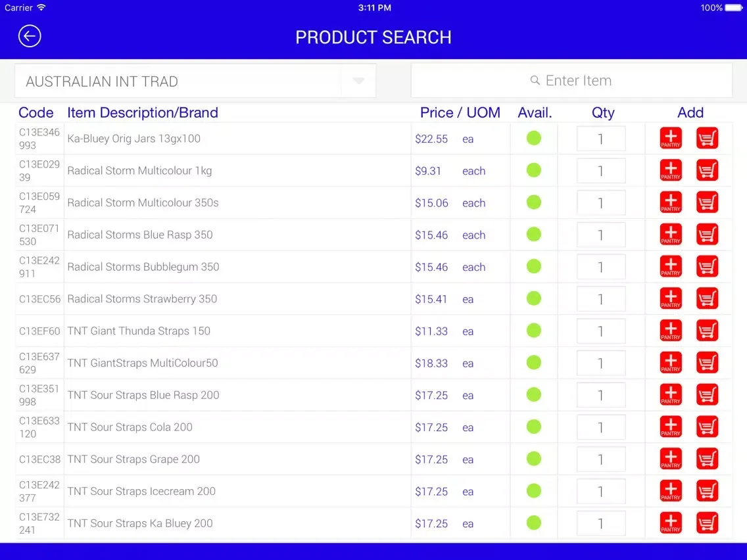Edit quantity for TNT Sour Straps Ka Bluey 200
The height and width of the screenshot is (560, 747).
click(x=601, y=523)
